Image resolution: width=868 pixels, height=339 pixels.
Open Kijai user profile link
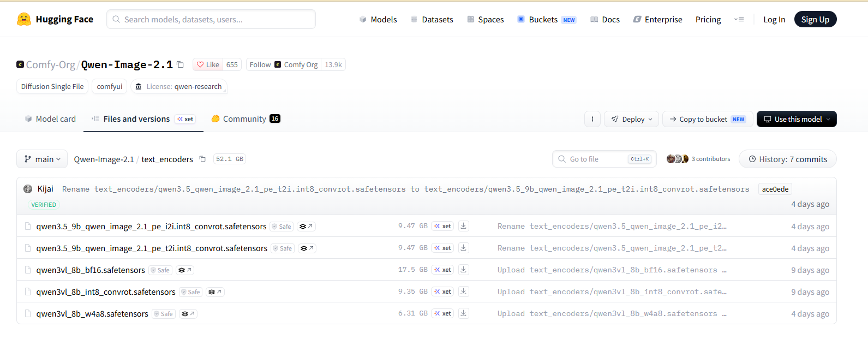pos(45,189)
